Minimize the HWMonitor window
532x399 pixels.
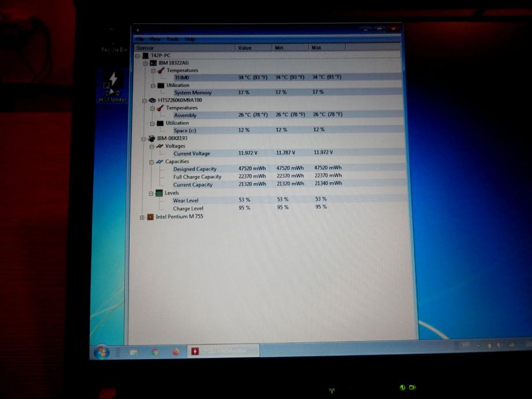365,30
